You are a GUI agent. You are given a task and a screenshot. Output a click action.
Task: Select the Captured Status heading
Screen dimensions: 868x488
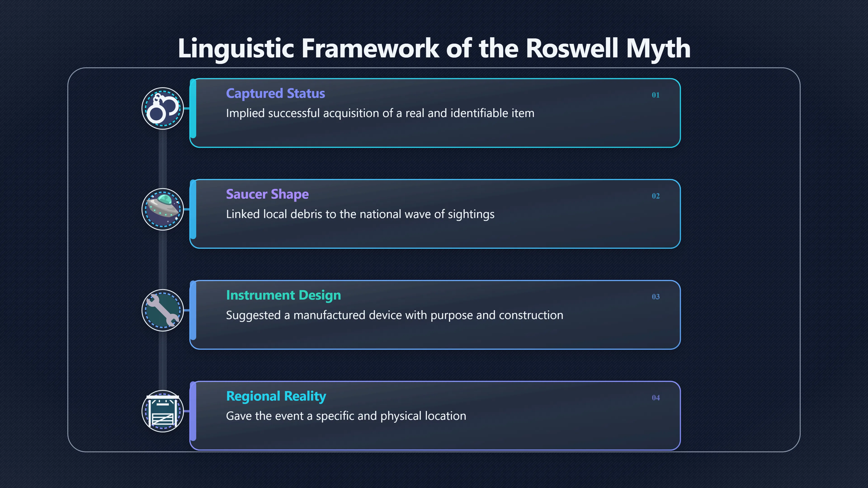275,93
